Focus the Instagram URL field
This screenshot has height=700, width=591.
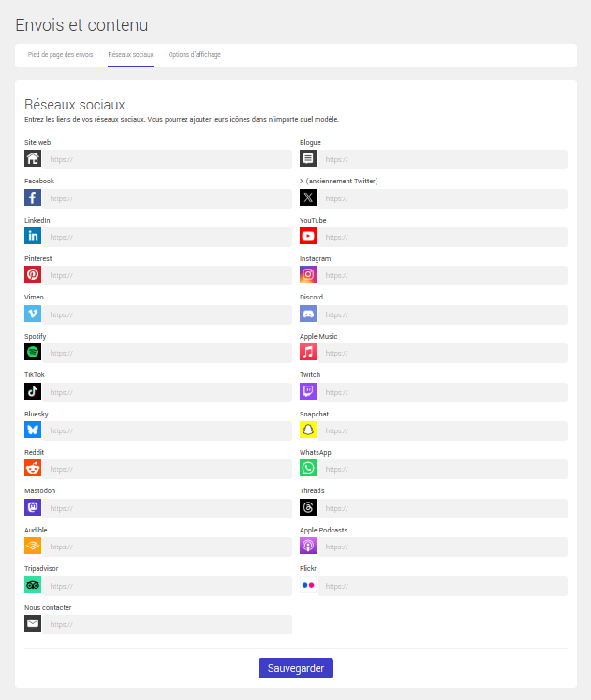(442, 275)
